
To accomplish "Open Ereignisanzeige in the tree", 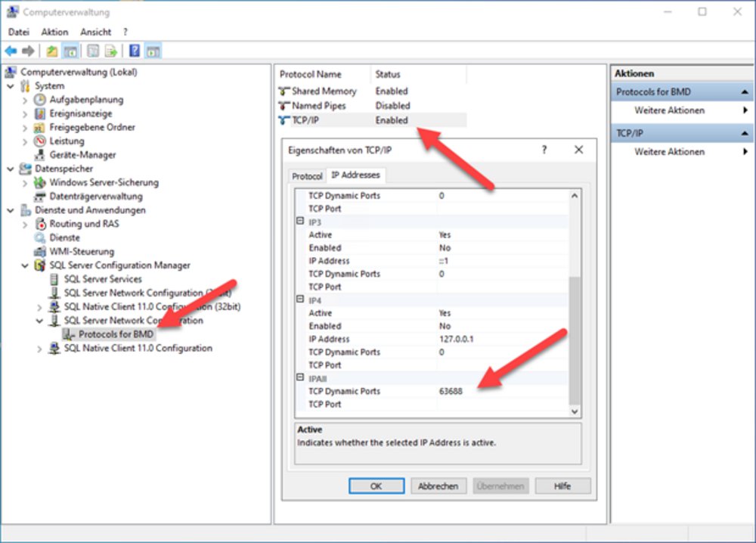I will pos(81,113).
